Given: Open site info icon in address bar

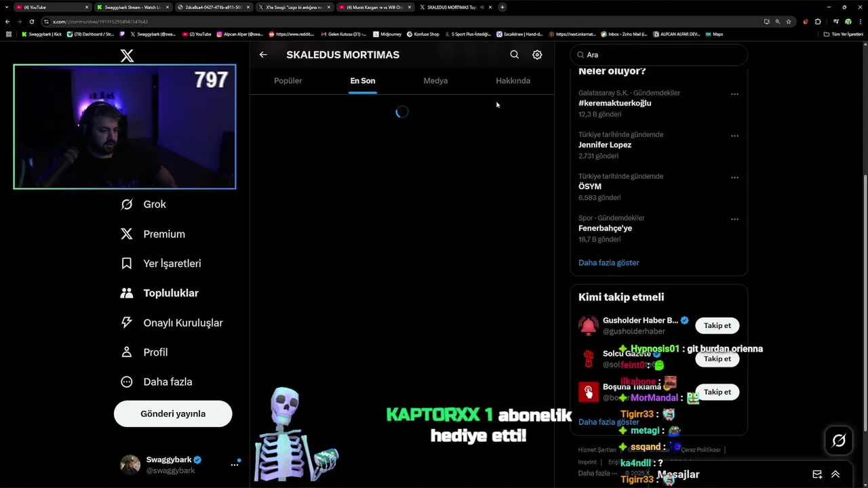Looking at the screenshot, I should 46,21.
